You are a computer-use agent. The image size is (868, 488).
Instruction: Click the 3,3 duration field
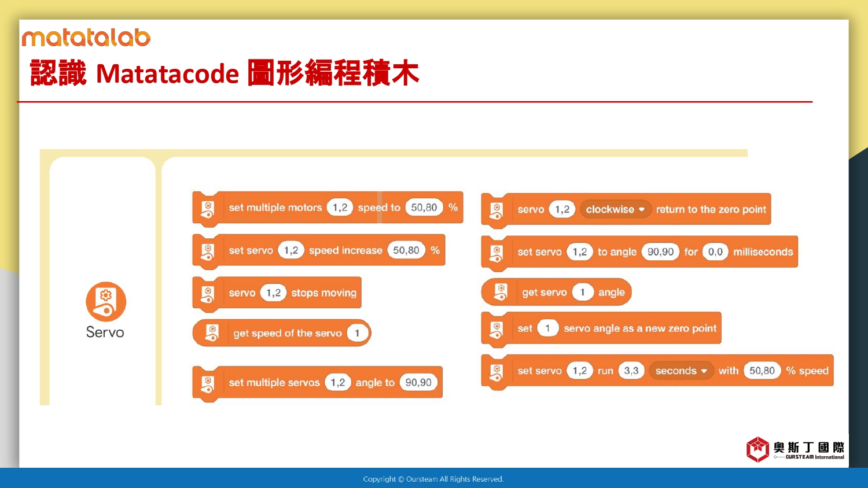pos(631,371)
